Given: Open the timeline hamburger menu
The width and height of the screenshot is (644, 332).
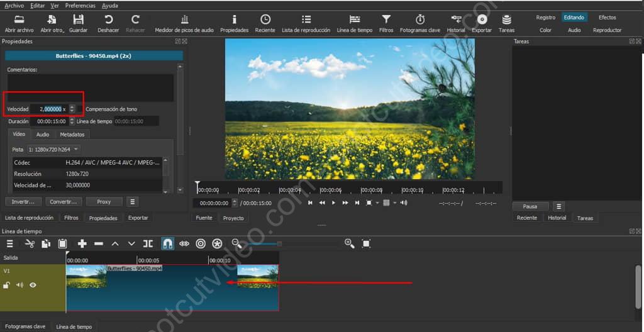Looking at the screenshot, I should coord(10,244).
